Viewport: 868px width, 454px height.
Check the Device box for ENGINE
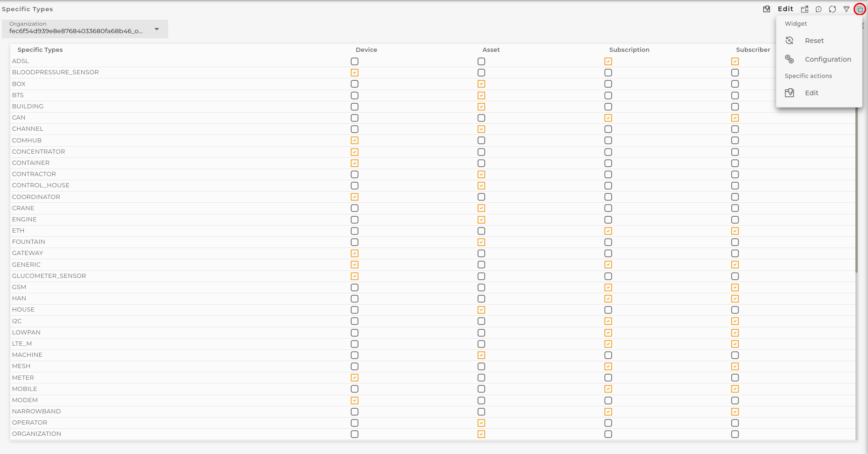(x=354, y=220)
